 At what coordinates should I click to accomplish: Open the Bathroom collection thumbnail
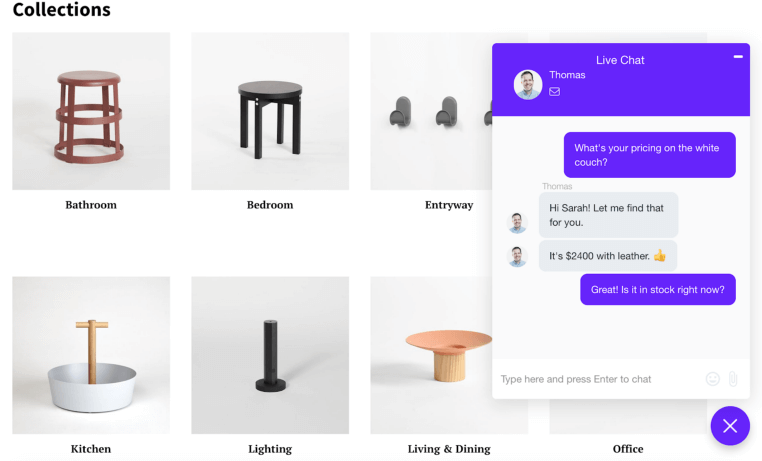click(91, 111)
